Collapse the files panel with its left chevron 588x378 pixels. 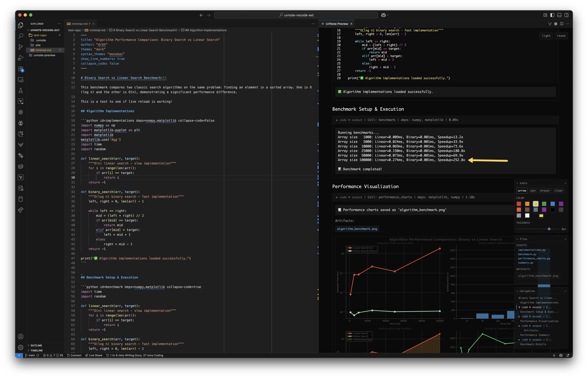pyautogui.click(x=517, y=239)
